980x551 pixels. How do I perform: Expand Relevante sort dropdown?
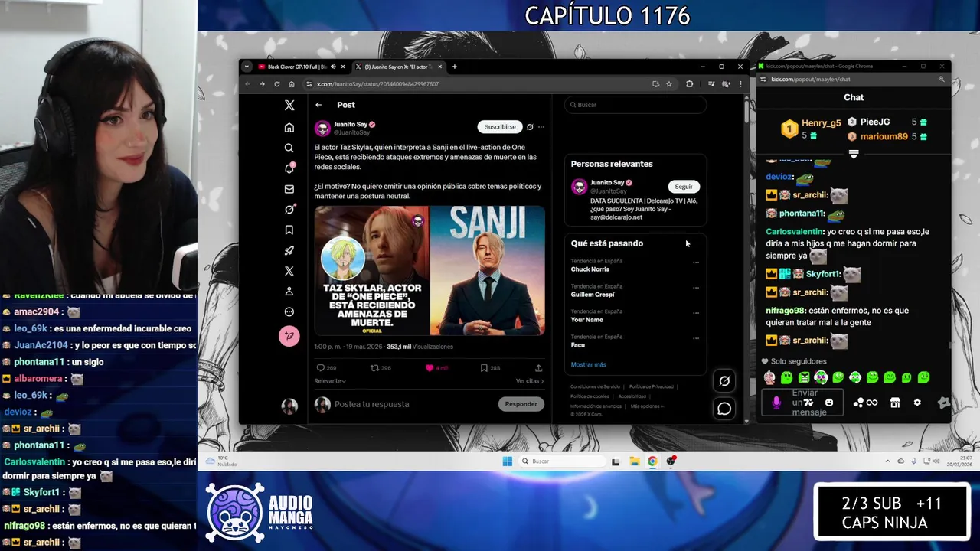(330, 381)
